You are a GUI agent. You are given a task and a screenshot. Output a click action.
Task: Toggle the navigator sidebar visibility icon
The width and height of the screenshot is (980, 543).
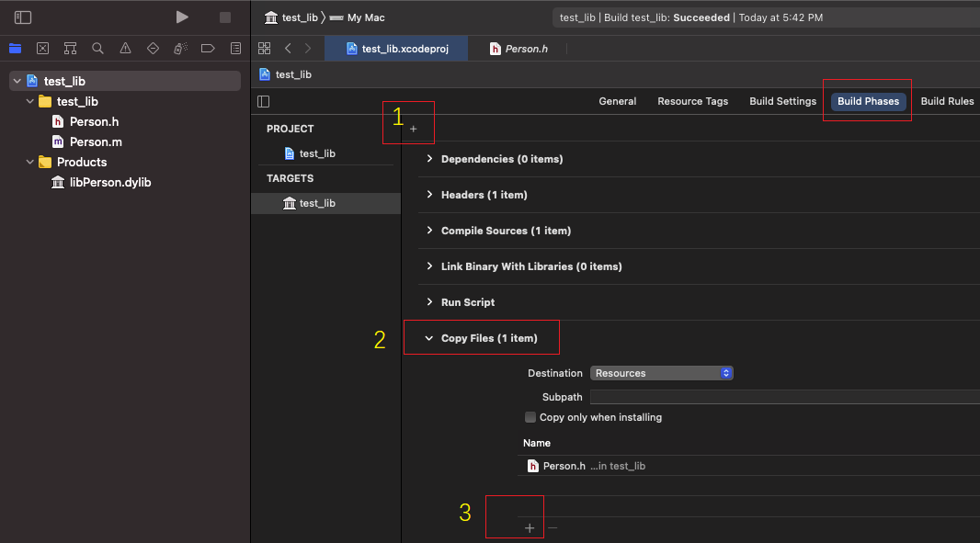click(23, 17)
